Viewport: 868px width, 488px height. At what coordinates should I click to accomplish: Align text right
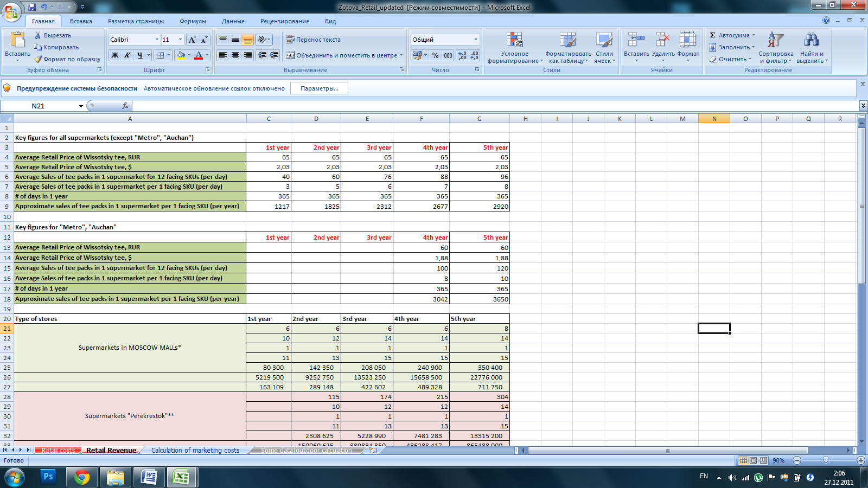click(247, 55)
